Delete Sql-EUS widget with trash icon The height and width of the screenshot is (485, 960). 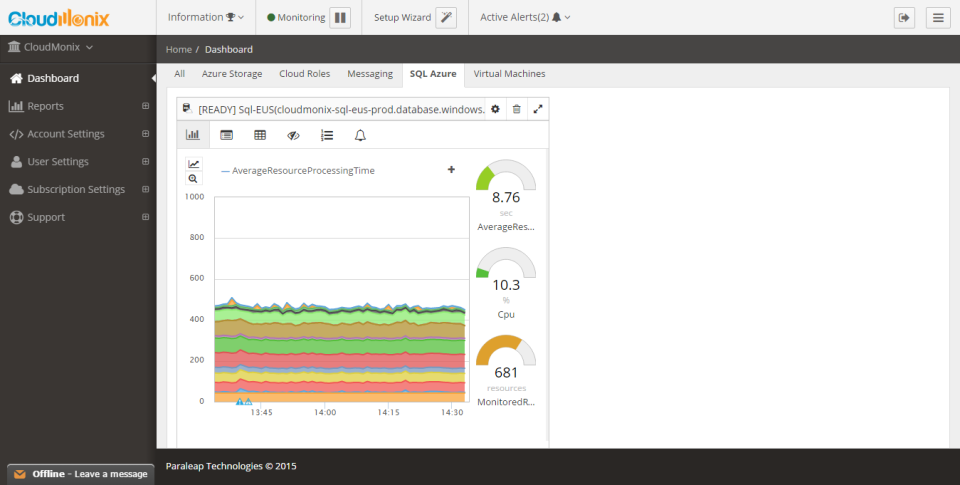(517, 109)
